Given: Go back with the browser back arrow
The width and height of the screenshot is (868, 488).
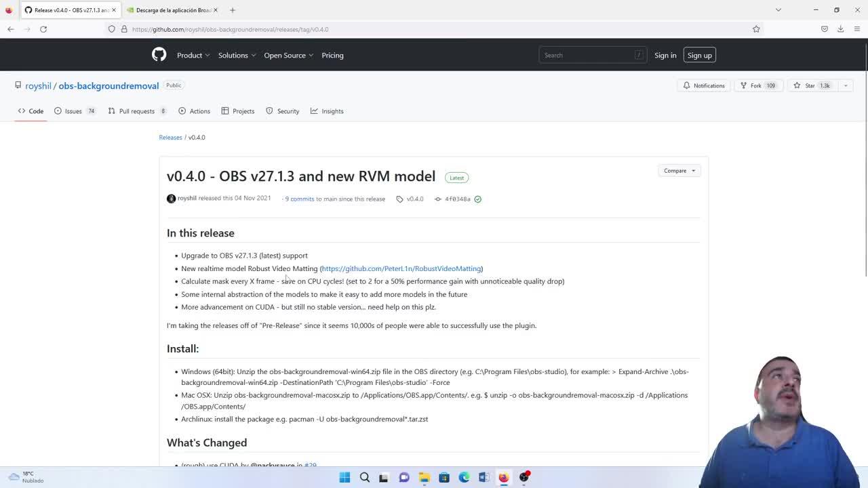Looking at the screenshot, I should [x=11, y=29].
